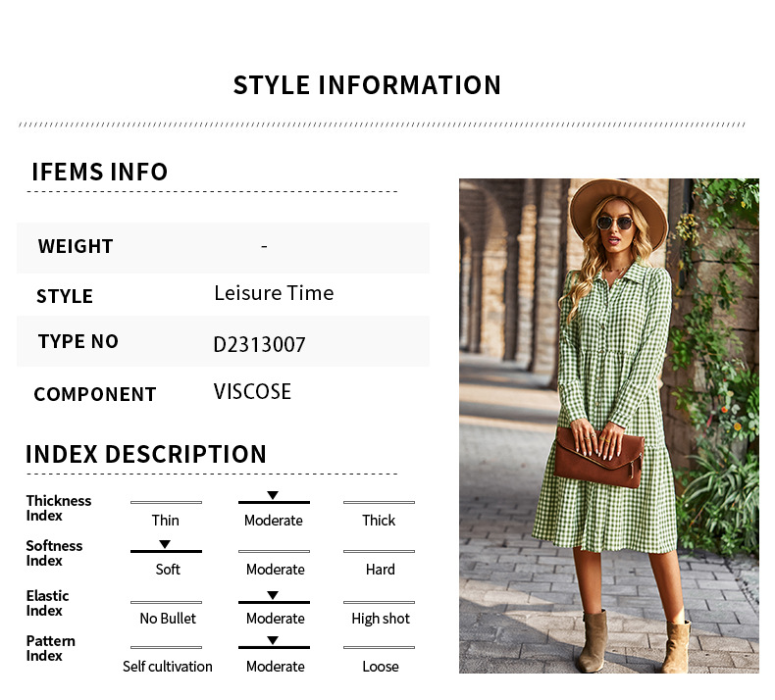Click the Soft option text
This screenshot has width=775, height=700.
(x=168, y=569)
